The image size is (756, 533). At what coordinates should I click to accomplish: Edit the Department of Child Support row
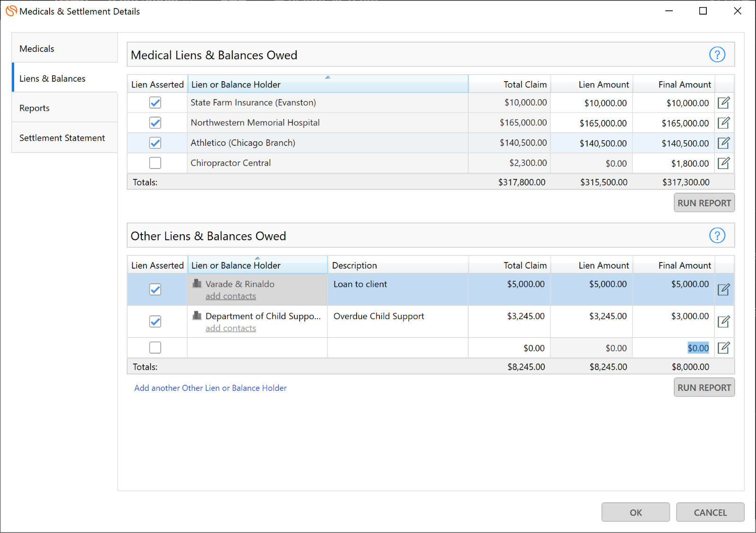[723, 321]
